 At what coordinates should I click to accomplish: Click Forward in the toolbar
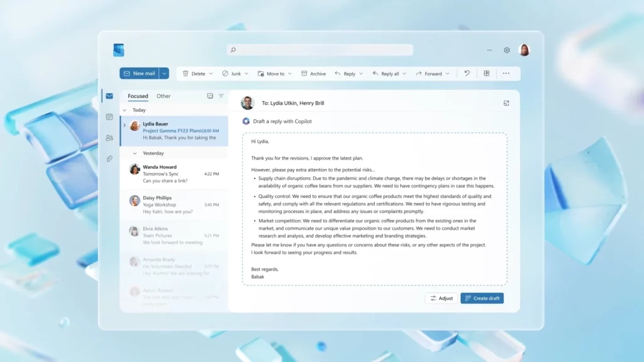429,74
